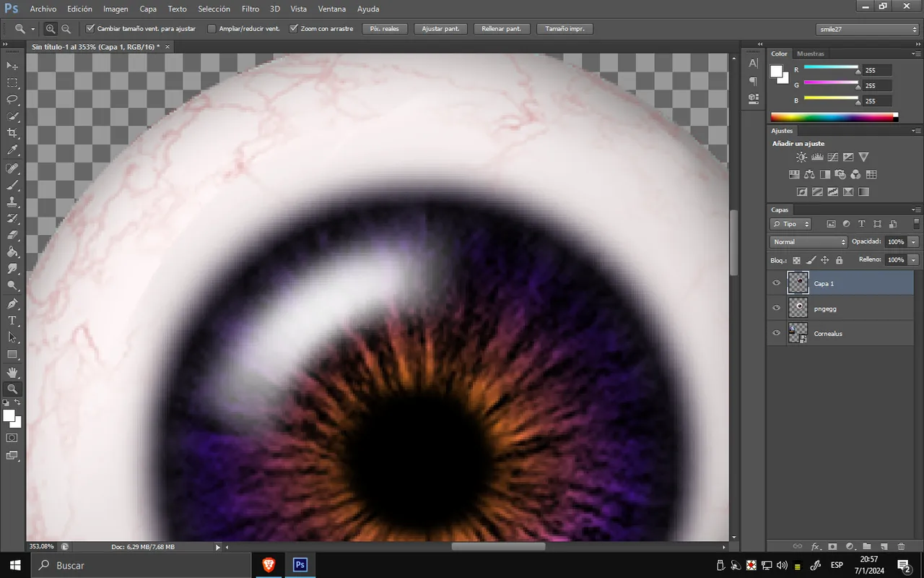Screen dimensions: 924x578
Task: Select the Path Selection tool
Action: pyautogui.click(x=12, y=337)
